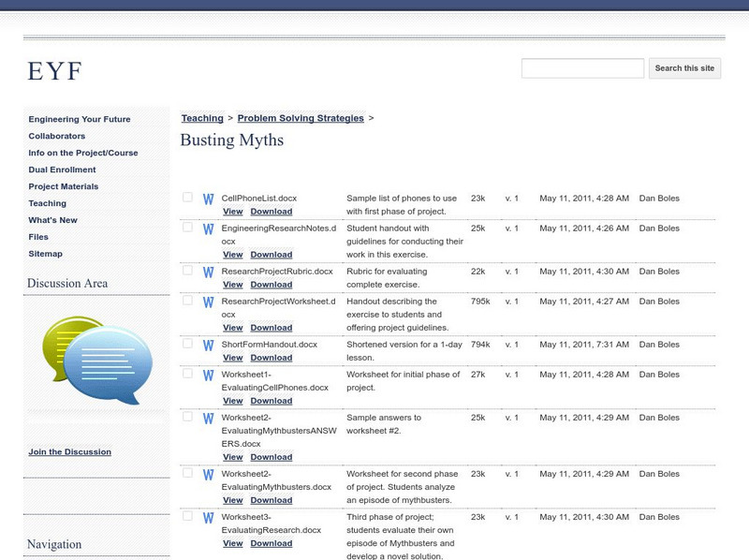749x560 pixels.
Task: Select checkbox next to ResearchProjectWorksheet file
Action: [x=187, y=301]
